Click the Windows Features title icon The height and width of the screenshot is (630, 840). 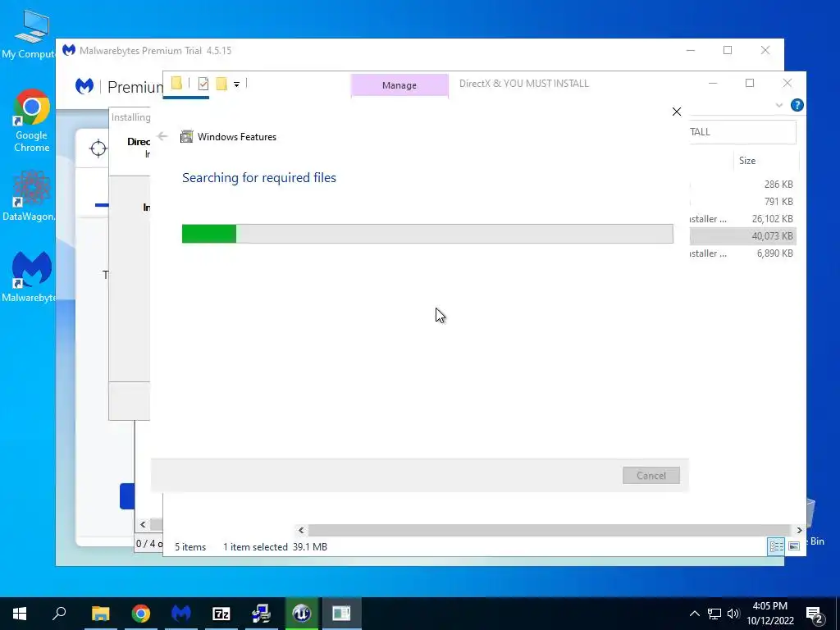pos(186,137)
